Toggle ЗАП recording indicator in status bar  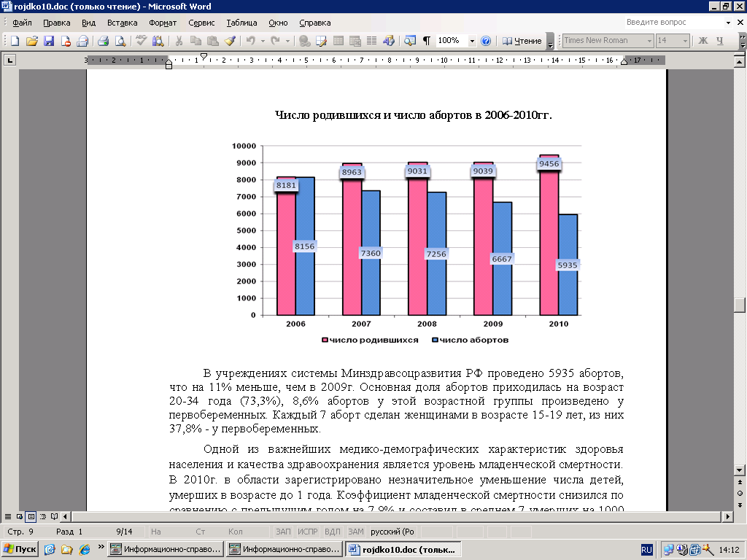point(283,532)
